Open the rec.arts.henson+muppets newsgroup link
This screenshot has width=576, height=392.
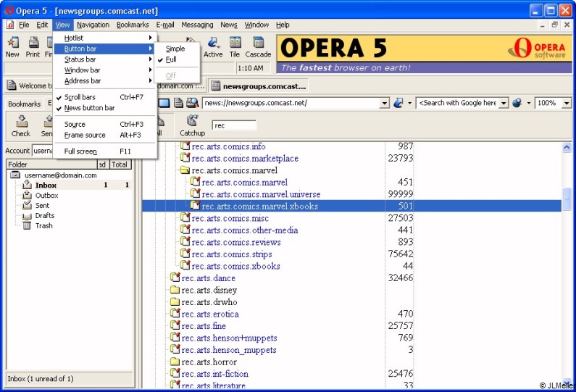click(x=229, y=338)
